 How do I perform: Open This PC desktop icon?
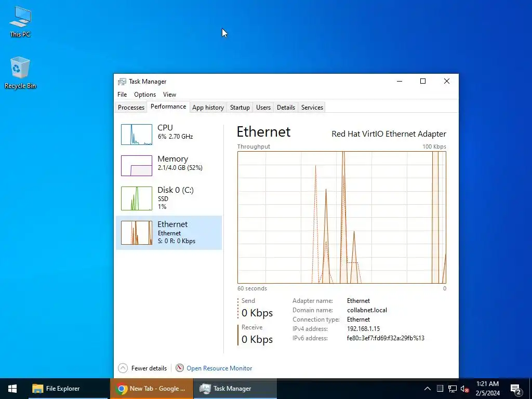(20, 22)
